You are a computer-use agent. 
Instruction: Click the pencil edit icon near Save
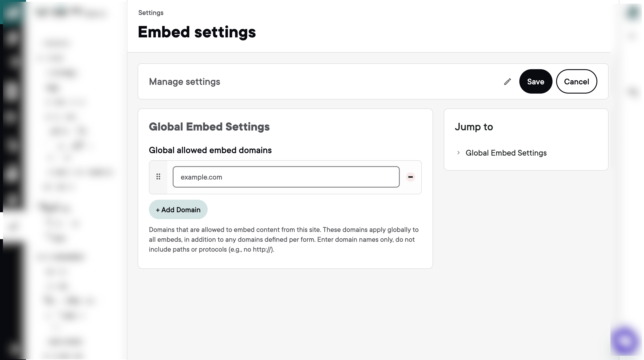507,82
